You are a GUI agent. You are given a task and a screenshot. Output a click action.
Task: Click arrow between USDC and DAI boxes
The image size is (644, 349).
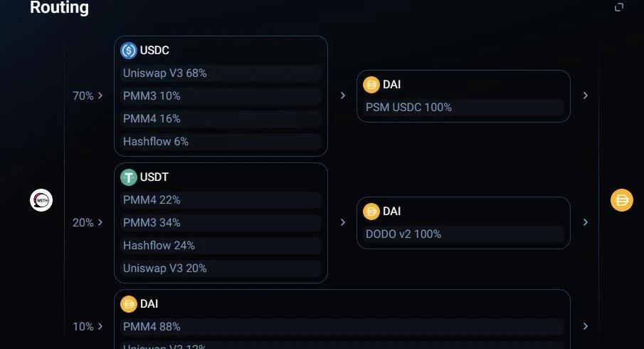[342, 95]
